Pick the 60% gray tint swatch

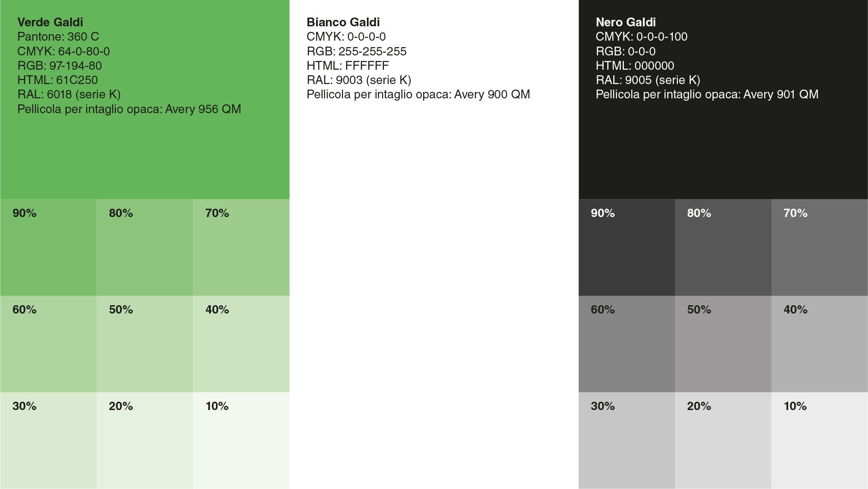(x=627, y=344)
